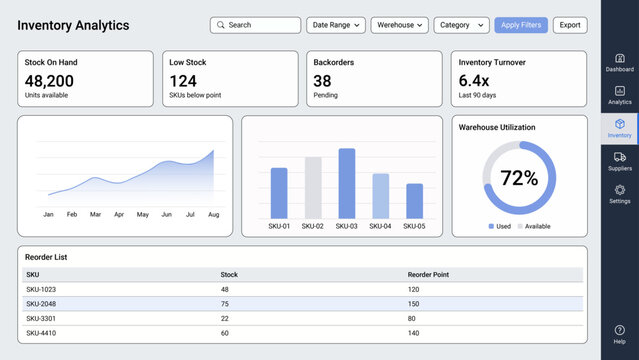
Task: Select the SKU-3301 row
Action: (302, 318)
